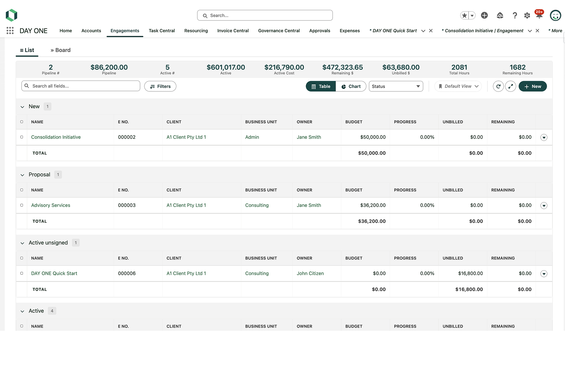The height and width of the screenshot is (392, 565).
Task: Expand the table to full screen
Action: click(510, 86)
